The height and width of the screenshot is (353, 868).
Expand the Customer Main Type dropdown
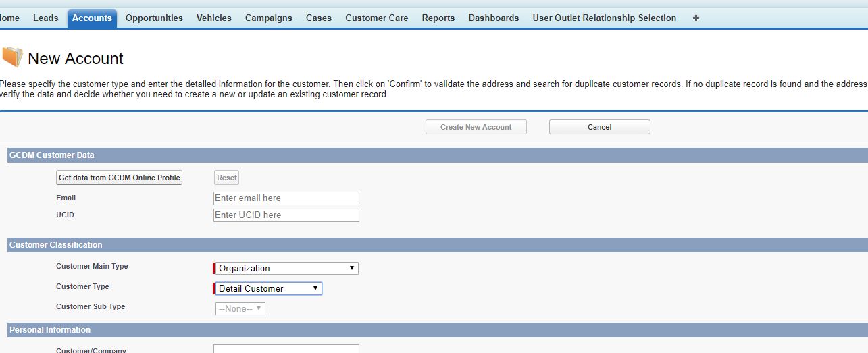pos(286,268)
